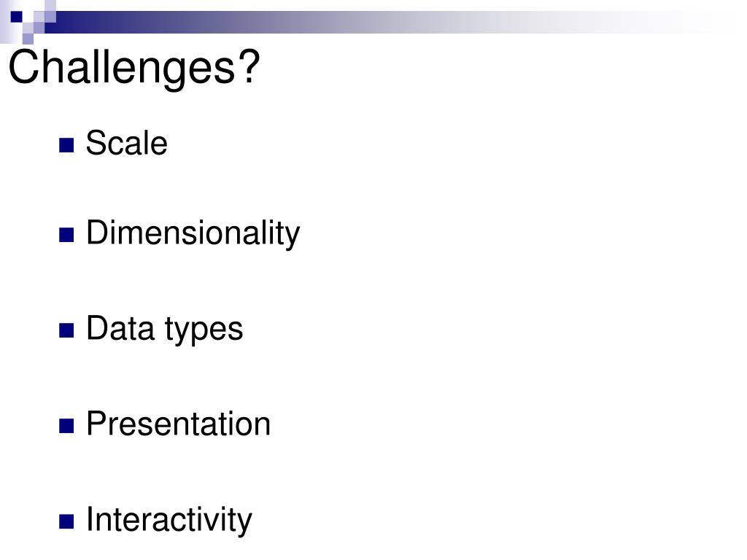Select the Interactivity bullet text
Viewport: 747px width, 560px height.
[169, 520]
